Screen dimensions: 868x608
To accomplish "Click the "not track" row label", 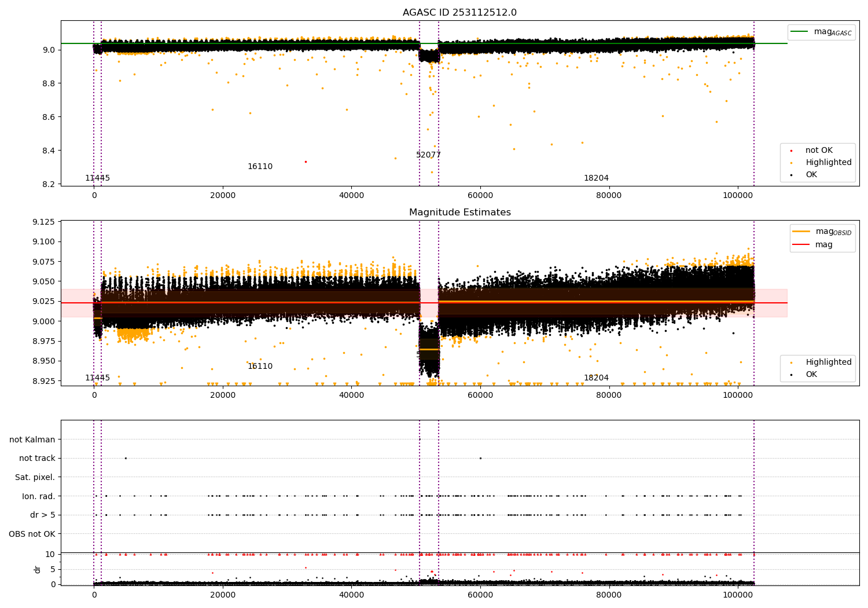I will pos(37,459).
